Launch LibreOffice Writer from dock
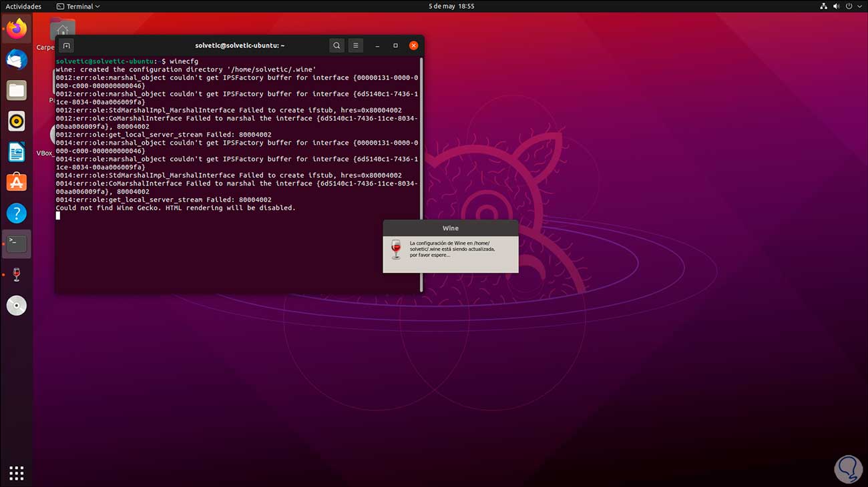 (17, 152)
